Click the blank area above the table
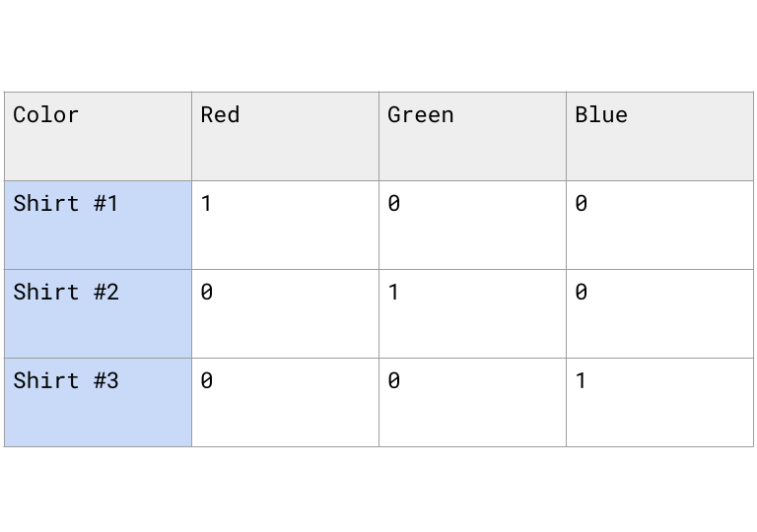This screenshot has width=757, height=532. pos(378,44)
